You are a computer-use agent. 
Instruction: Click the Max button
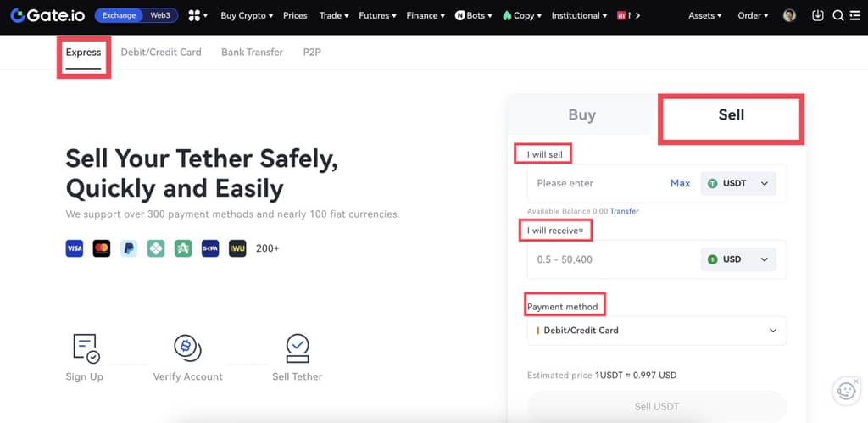(x=680, y=183)
